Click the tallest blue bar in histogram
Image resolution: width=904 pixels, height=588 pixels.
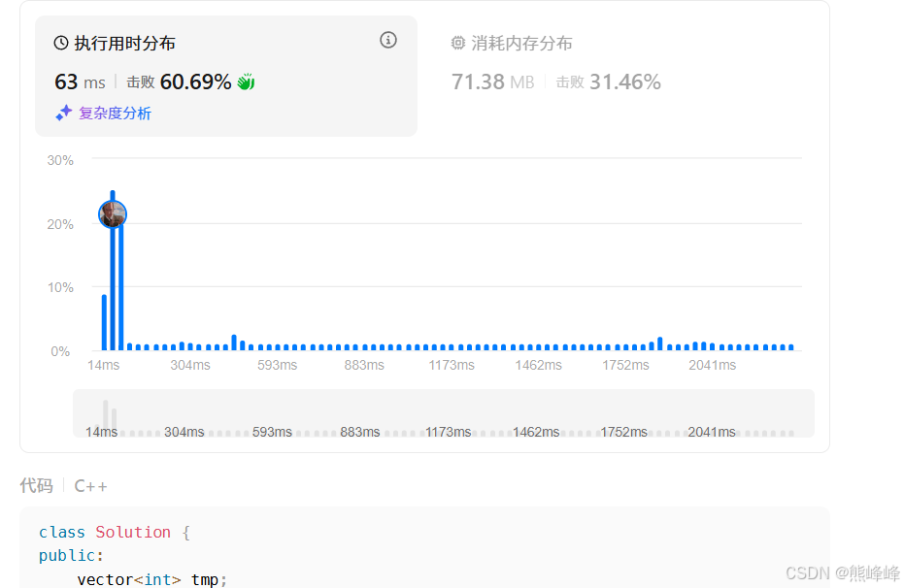[113, 270]
